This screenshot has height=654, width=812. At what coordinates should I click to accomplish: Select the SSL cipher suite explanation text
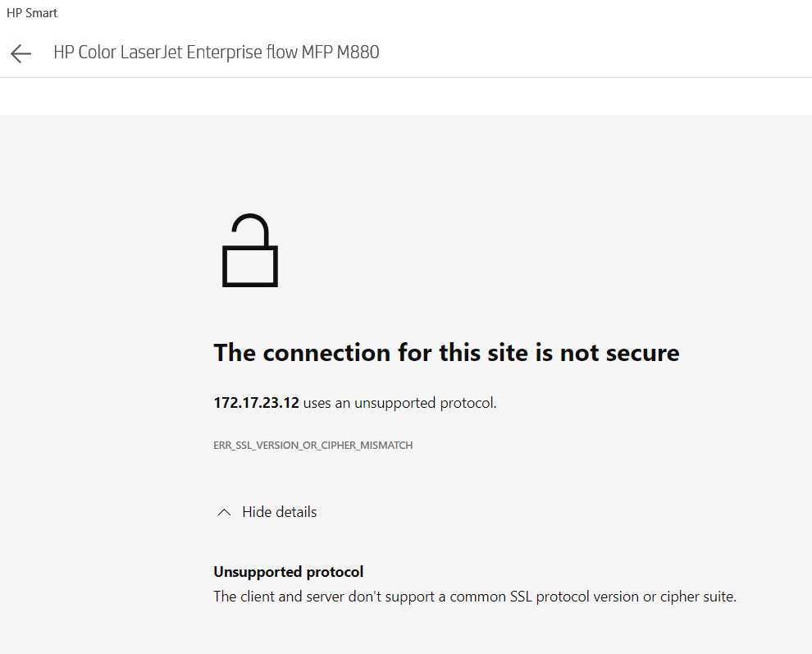(x=474, y=597)
